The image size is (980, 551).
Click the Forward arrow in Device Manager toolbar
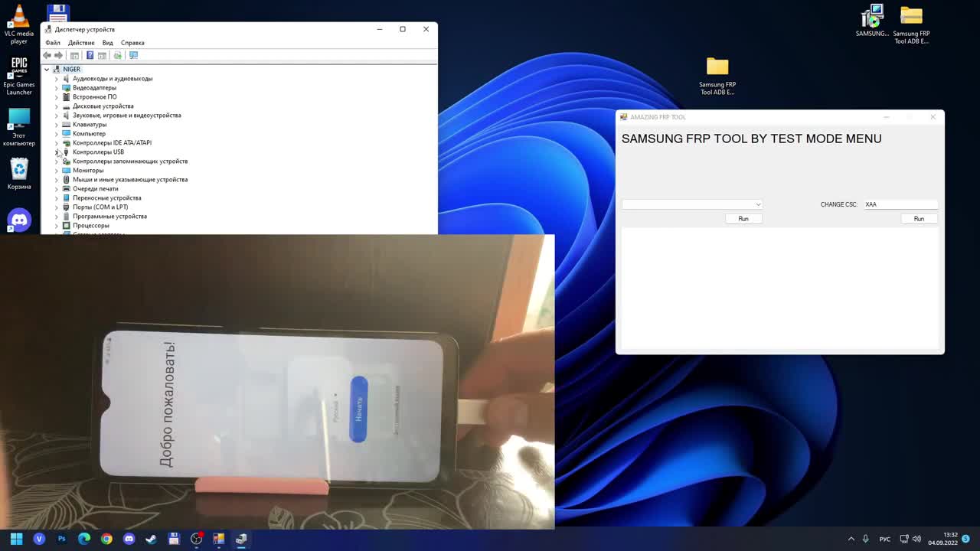tap(58, 55)
